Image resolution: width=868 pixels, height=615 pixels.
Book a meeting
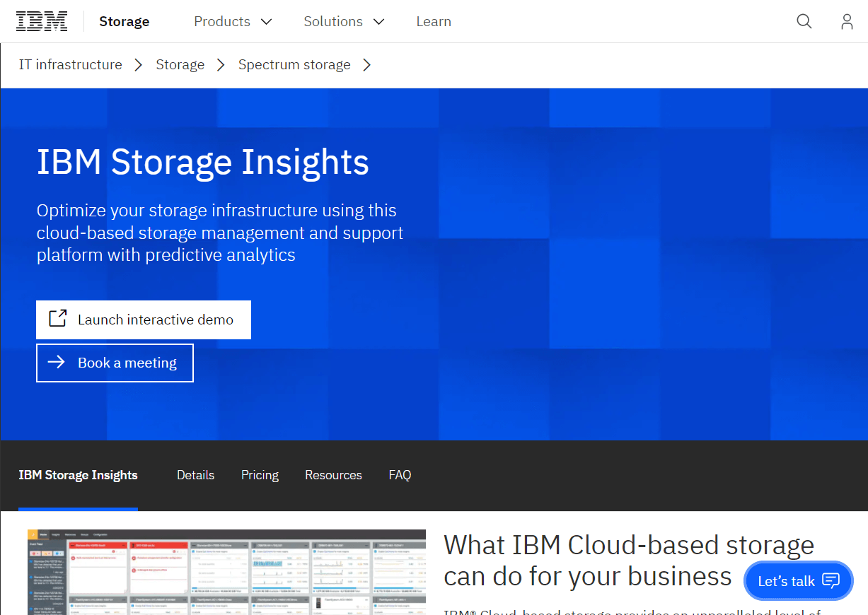tap(115, 363)
